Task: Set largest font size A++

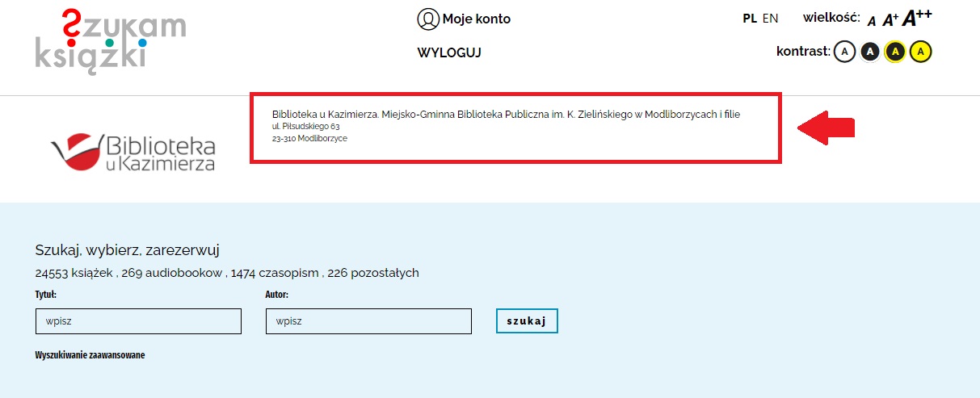Action: coord(917,18)
